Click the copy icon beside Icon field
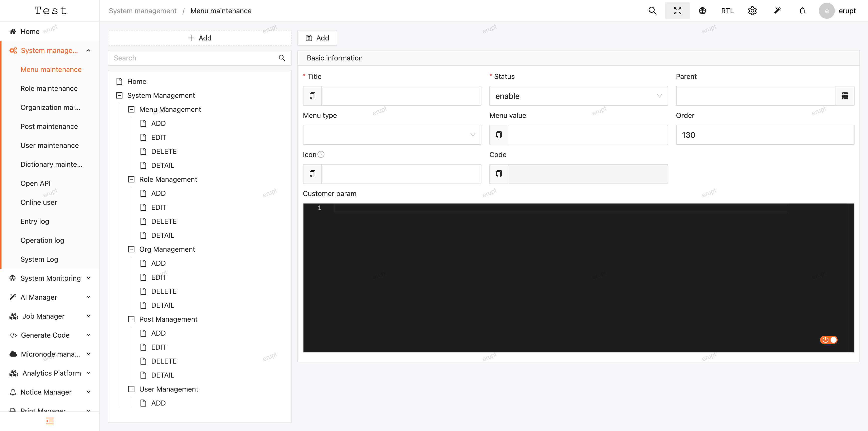This screenshot has height=431, width=868. click(x=312, y=174)
